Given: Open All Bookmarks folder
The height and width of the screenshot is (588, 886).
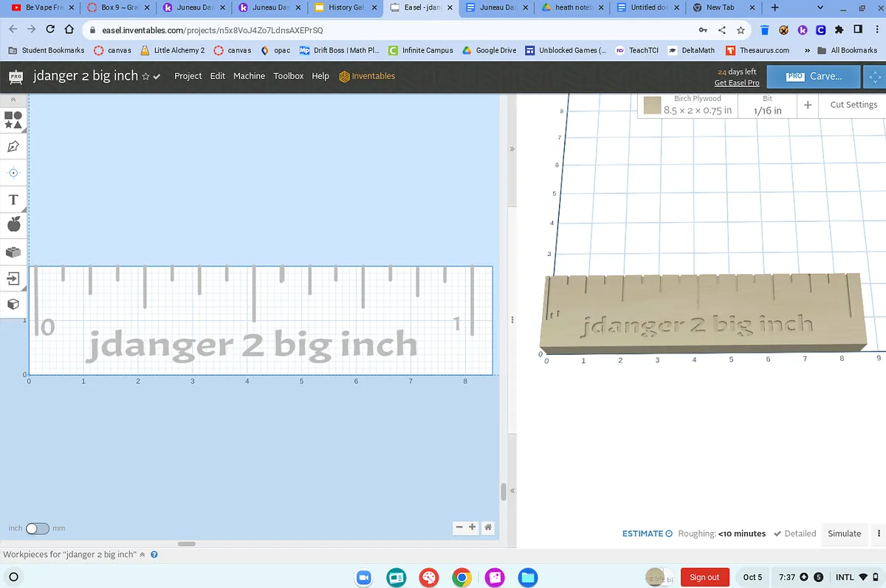Looking at the screenshot, I should pyautogui.click(x=846, y=50).
